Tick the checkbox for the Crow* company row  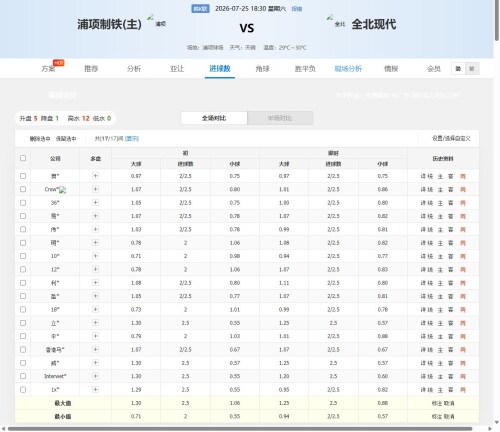(x=23, y=189)
